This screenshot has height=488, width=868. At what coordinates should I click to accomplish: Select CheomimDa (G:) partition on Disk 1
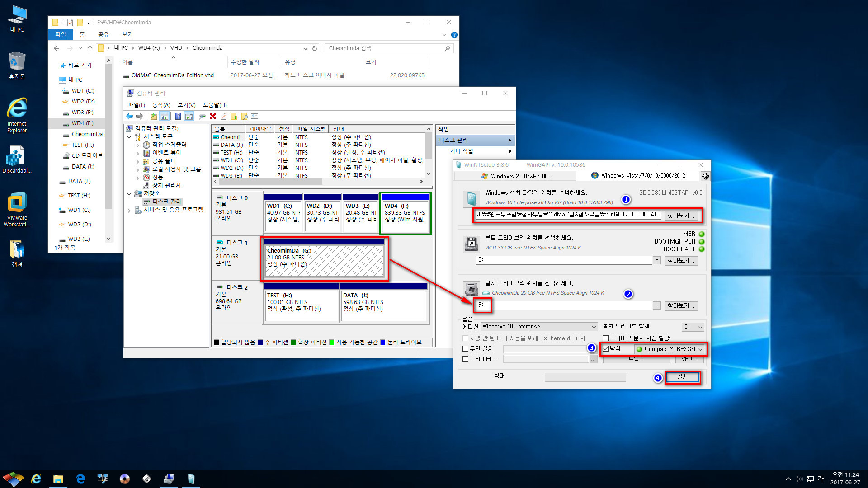pyautogui.click(x=324, y=258)
